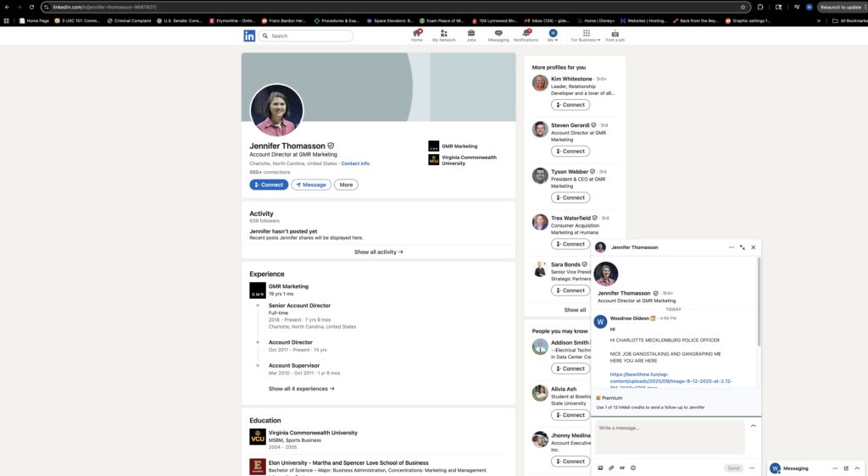Click the GIF icon in message toolbar
Viewport: 868px width, 476px height.
pyautogui.click(x=622, y=468)
